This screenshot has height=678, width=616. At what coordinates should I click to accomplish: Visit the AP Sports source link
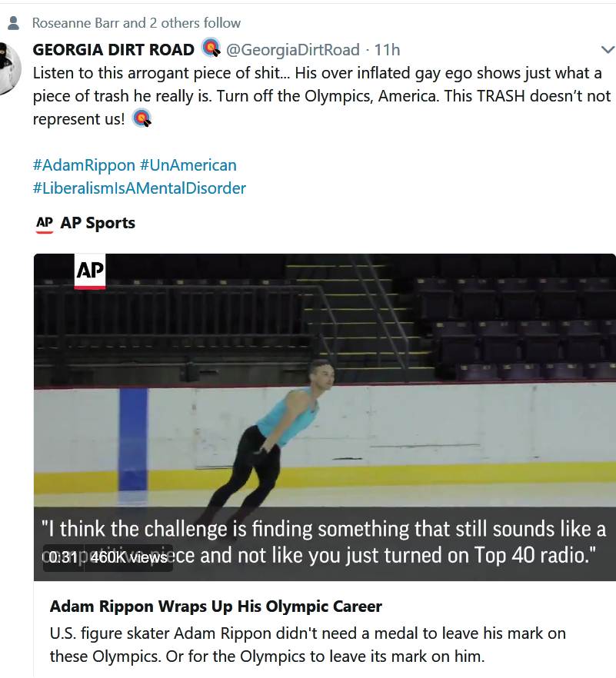pos(98,224)
